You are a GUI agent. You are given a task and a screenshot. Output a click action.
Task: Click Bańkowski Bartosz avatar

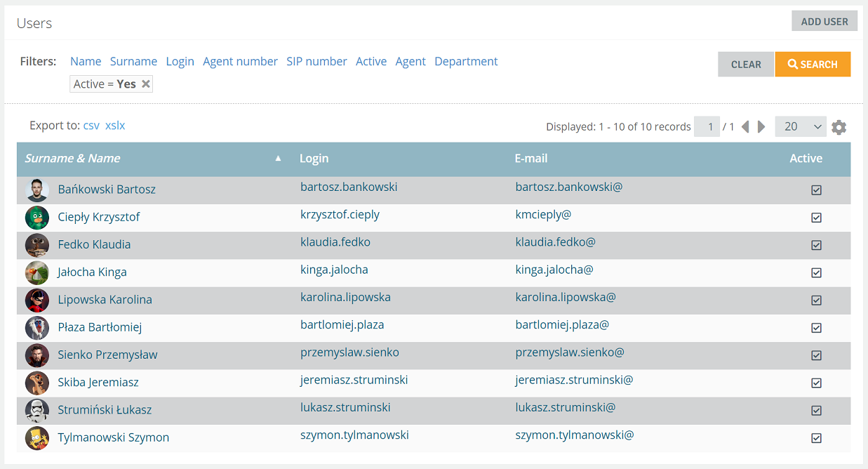tap(37, 190)
